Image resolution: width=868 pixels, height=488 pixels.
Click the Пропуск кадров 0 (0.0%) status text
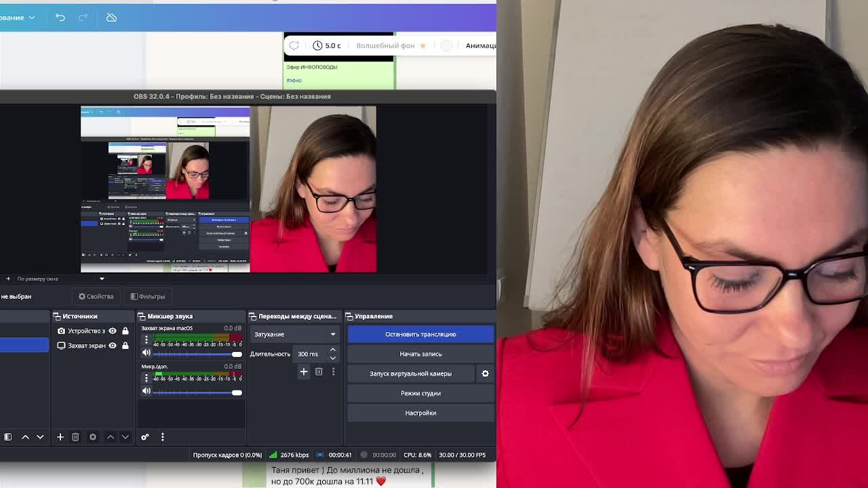[227, 455]
